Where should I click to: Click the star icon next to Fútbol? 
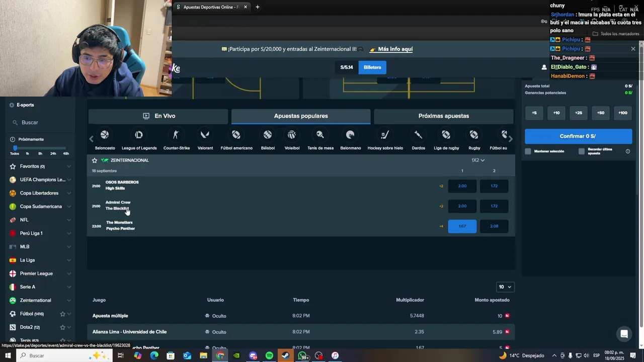[63, 314]
